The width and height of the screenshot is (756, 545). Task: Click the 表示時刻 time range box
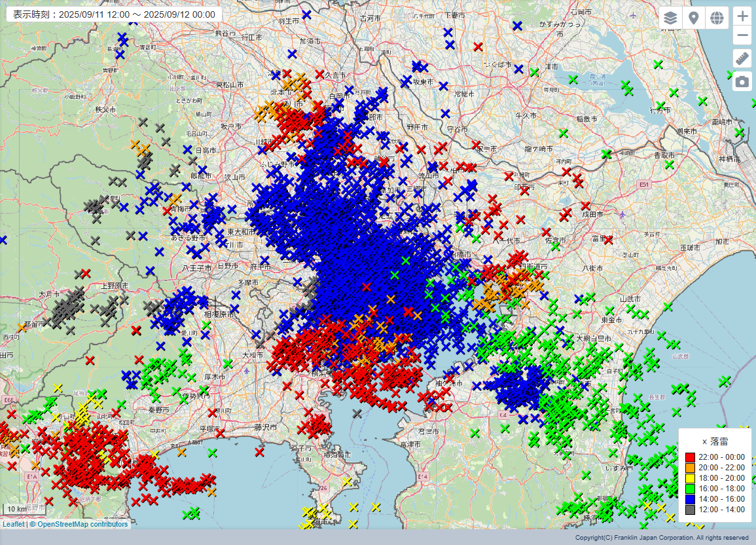[x=114, y=14]
